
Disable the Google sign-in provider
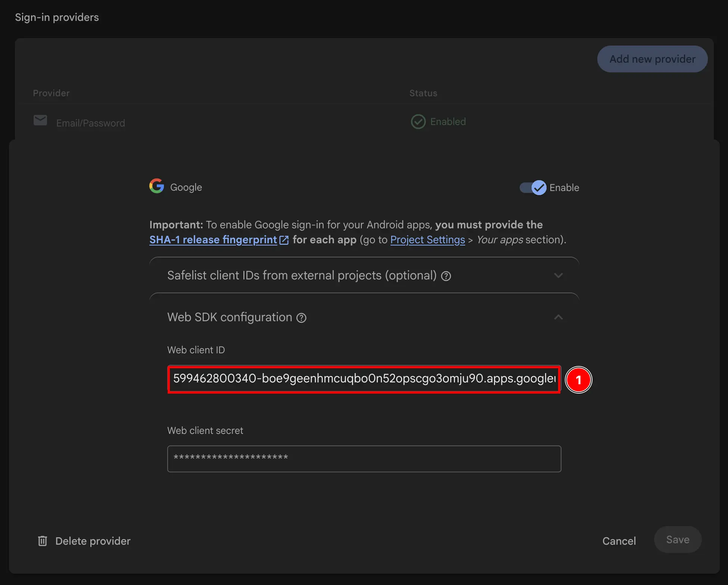pos(533,188)
